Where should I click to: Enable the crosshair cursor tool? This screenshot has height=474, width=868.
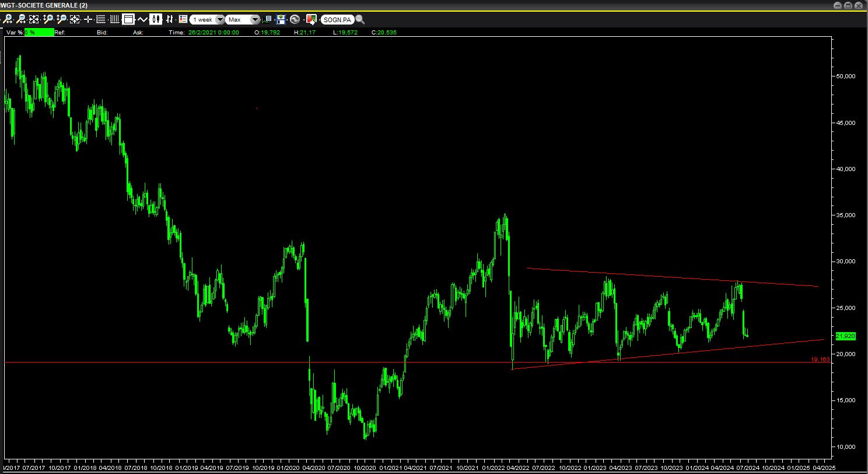tap(88, 19)
